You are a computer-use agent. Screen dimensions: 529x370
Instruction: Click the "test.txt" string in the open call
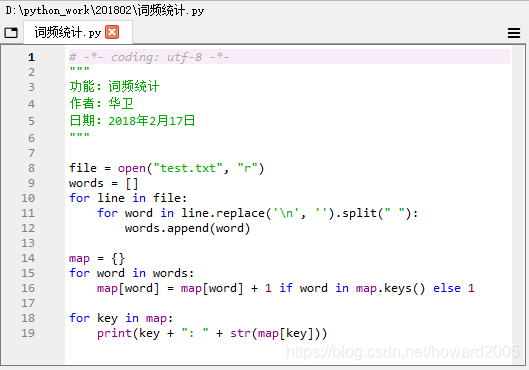click(x=188, y=168)
